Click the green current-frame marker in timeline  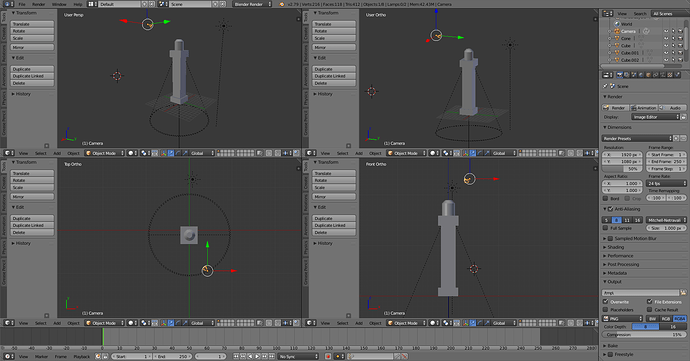point(103,336)
